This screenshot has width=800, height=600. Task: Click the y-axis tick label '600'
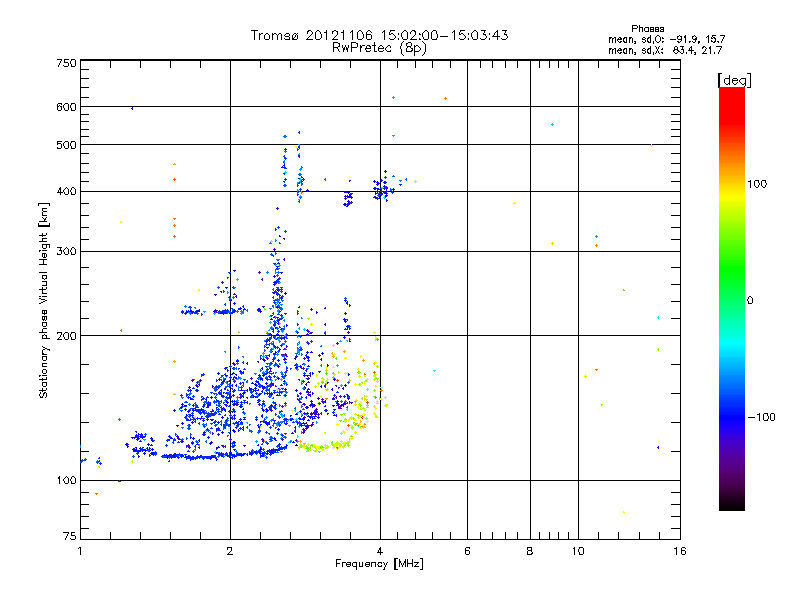click(66, 107)
